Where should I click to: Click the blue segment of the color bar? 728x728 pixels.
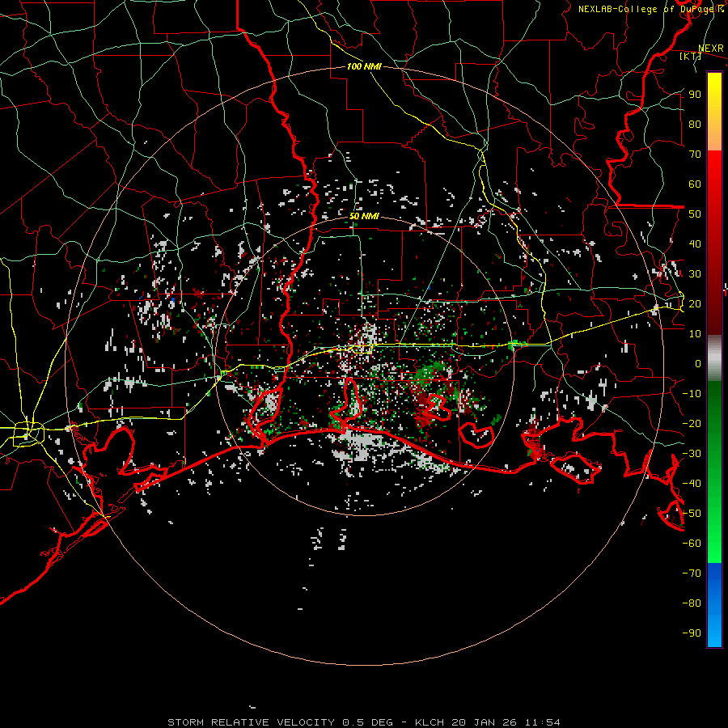[714, 605]
